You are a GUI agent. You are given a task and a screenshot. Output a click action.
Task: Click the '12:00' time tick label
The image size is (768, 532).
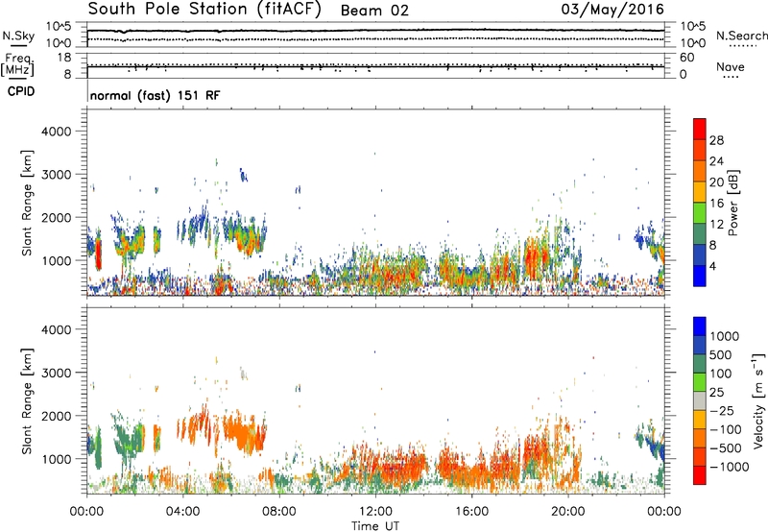[x=375, y=512]
